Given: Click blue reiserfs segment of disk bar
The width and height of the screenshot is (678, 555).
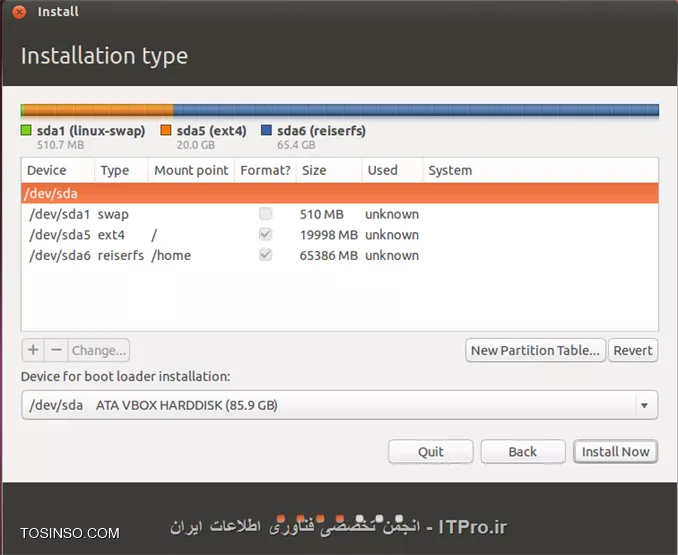Looking at the screenshot, I should click(x=416, y=110).
